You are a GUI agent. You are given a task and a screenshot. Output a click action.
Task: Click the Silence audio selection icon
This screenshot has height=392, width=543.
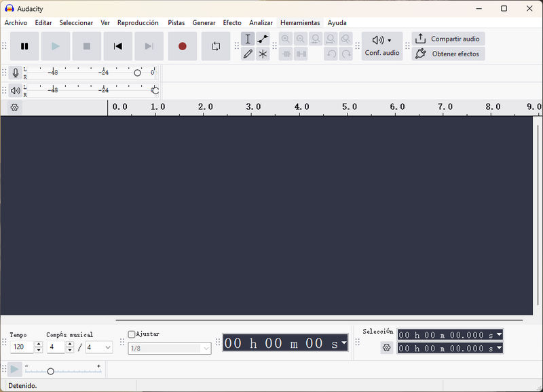point(301,54)
